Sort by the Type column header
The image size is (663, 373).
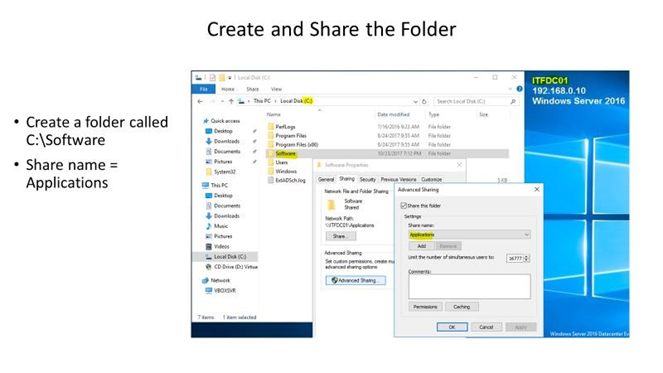(434, 115)
